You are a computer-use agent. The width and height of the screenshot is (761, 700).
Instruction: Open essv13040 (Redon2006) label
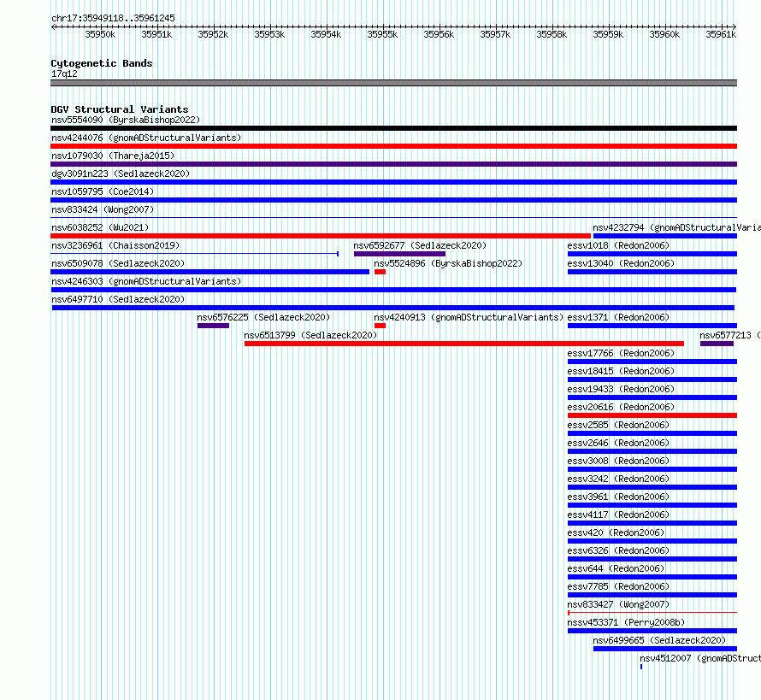(621, 263)
